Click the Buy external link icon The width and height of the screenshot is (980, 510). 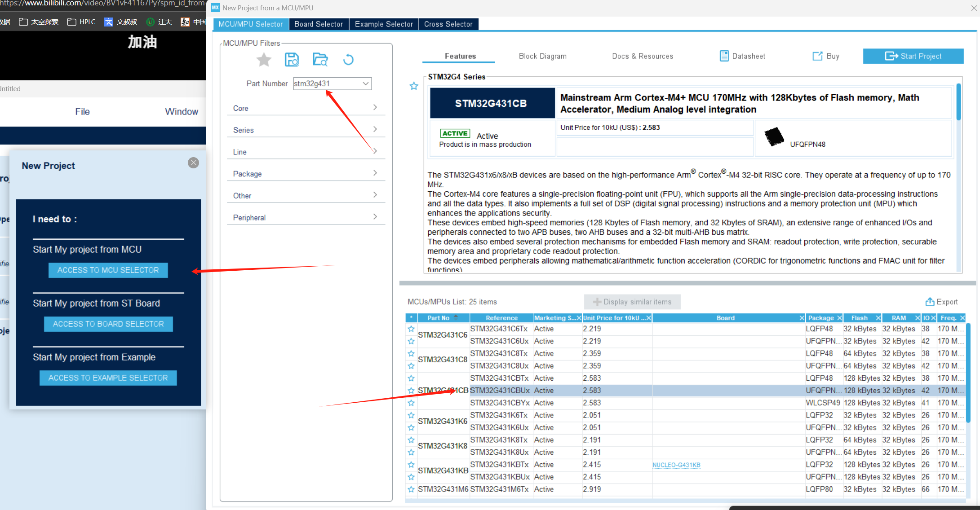click(817, 56)
